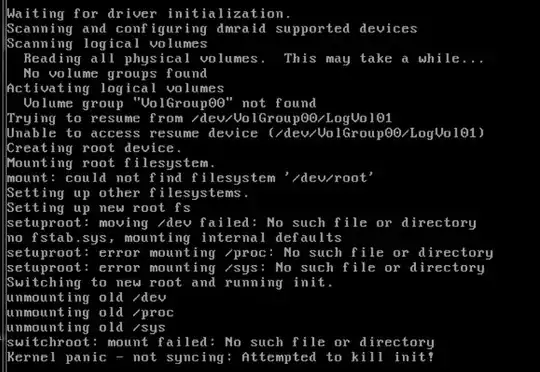Click the 'error mounting /sys' line
This screenshot has width=540, height=372.
246,268
